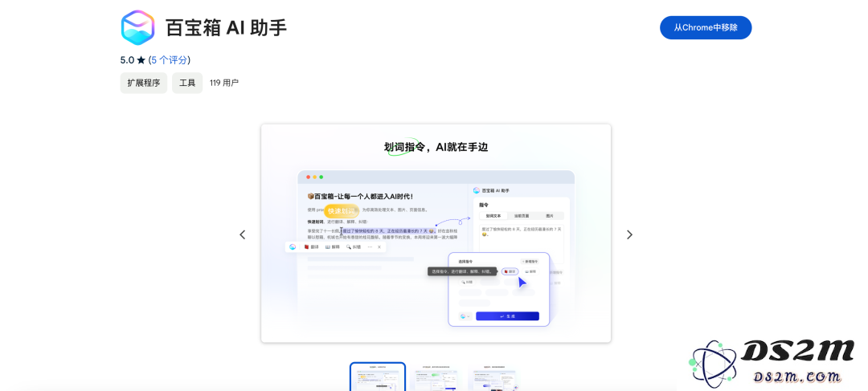
Task: Advance to next screenshot with right arrow
Action: coord(629,234)
